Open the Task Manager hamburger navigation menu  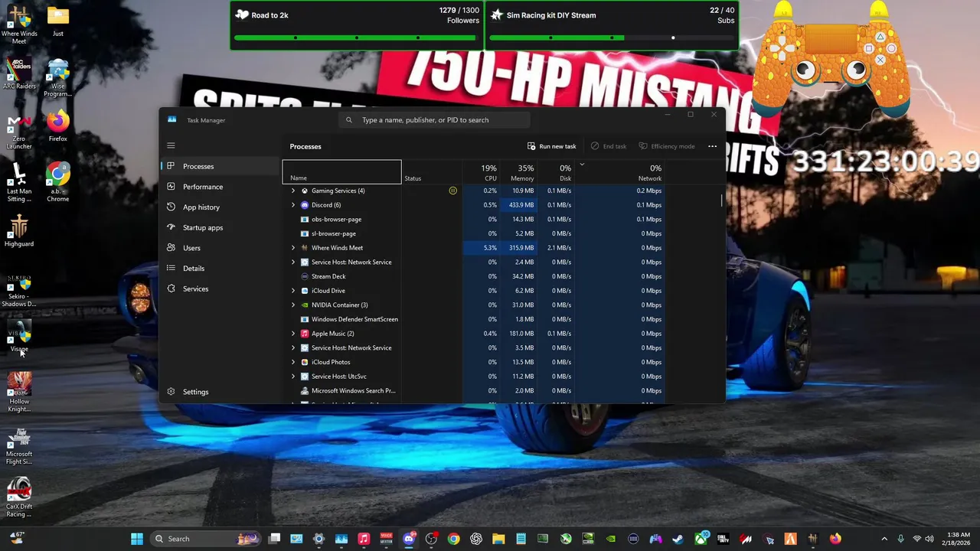point(171,145)
